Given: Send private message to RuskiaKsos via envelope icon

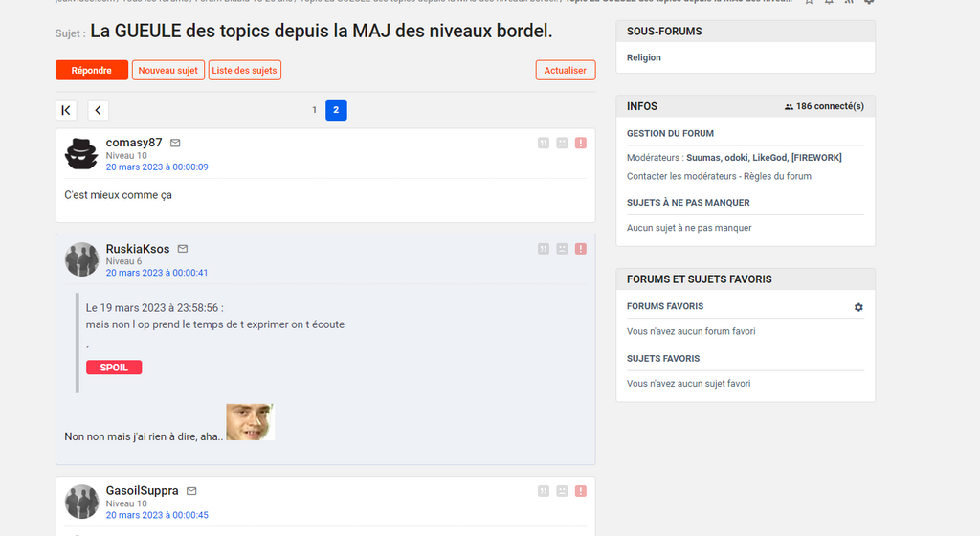Looking at the screenshot, I should [183, 249].
